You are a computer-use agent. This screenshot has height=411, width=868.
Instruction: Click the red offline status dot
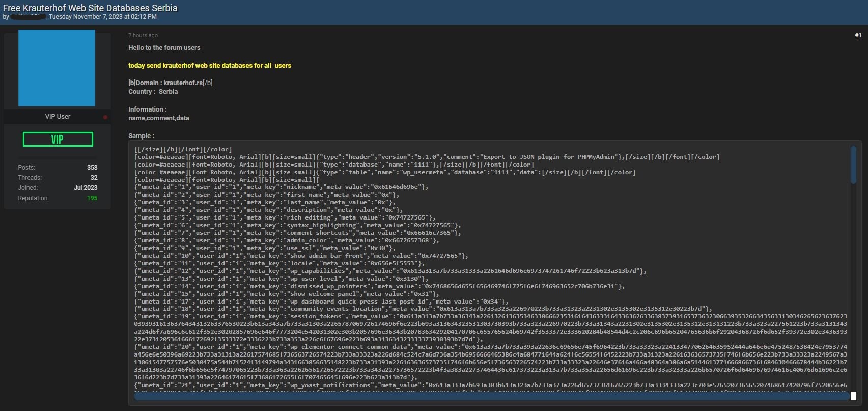pyautogui.click(x=105, y=117)
